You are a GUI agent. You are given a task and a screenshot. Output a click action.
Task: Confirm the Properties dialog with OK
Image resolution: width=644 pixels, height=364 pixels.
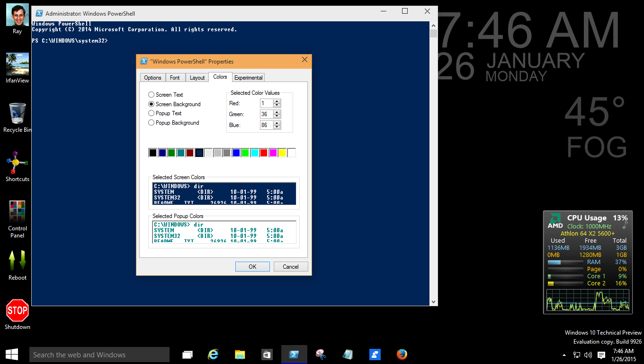pos(252,266)
